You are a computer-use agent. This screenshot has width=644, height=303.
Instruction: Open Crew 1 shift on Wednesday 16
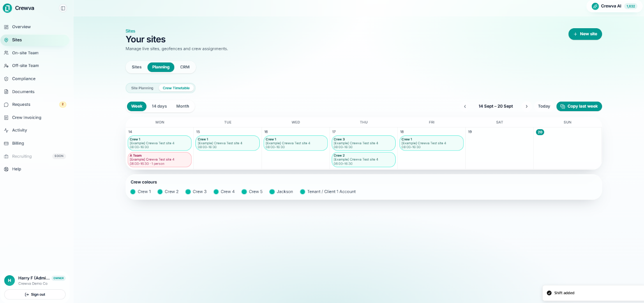[296, 143]
